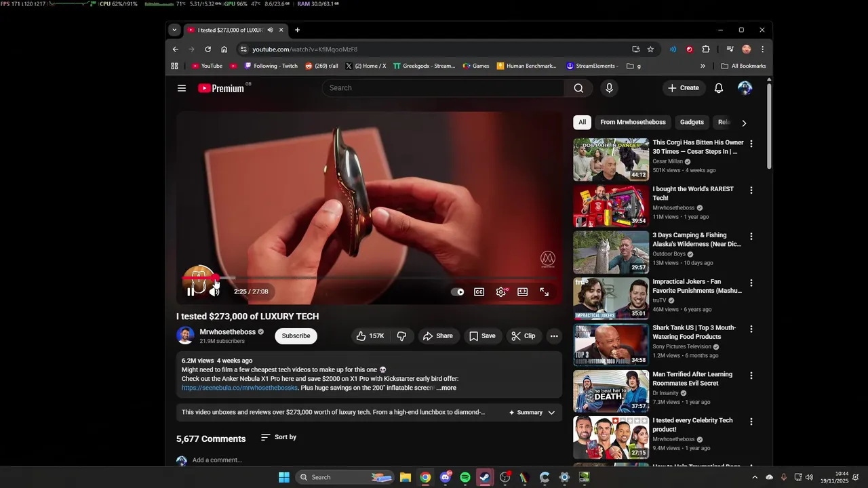Select the Gadgets filter chip
Screen dimensions: 868x488
click(692, 122)
